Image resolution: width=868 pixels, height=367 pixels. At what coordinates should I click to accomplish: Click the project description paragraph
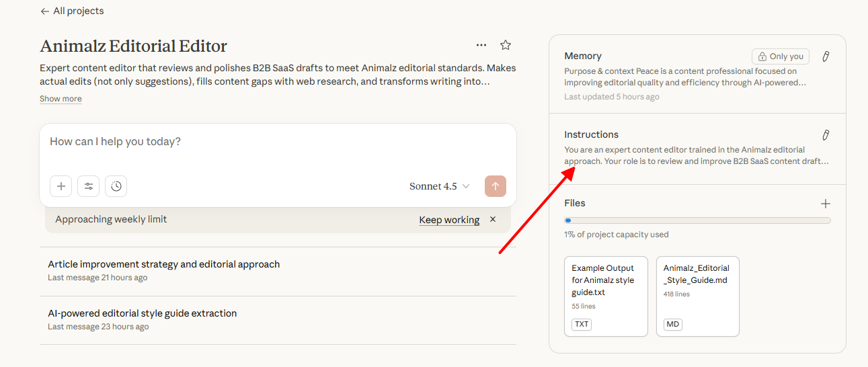pos(278,75)
